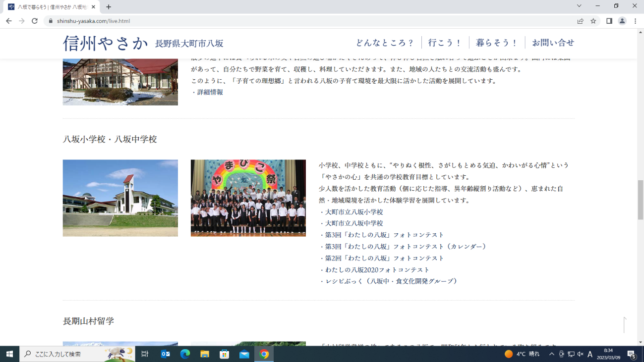Launch Microsoft Edge from the taskbar
The height and width of the screenshot is (362, 644).
tap(185, 354)
